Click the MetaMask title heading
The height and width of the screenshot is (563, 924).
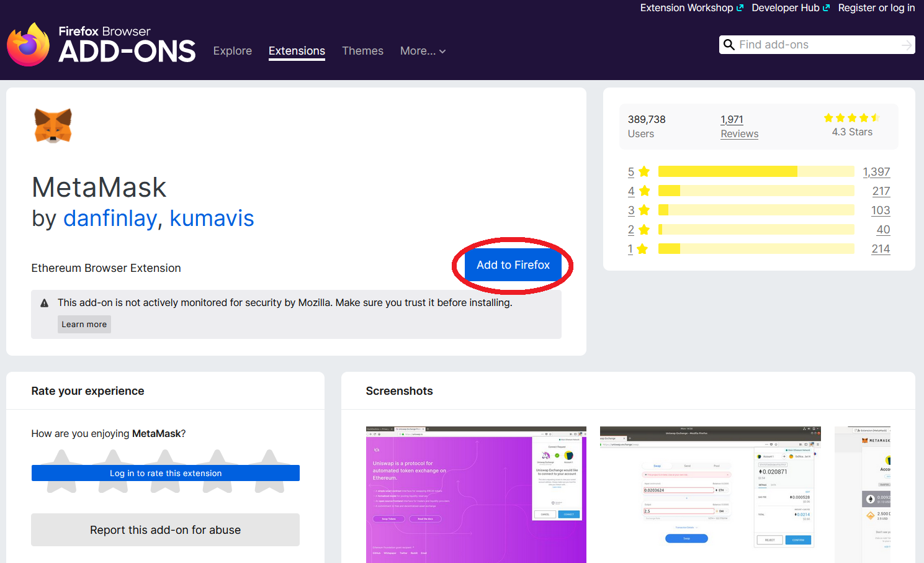[x=99, y=187]
